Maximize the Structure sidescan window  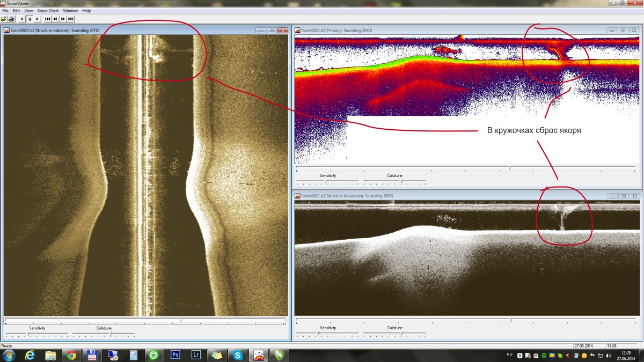[272, 31]
